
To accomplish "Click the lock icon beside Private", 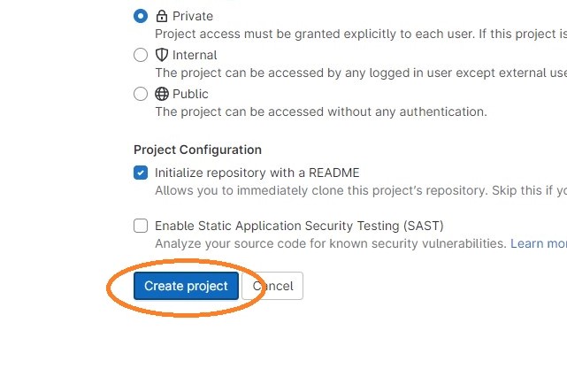I will pos(162,16).
